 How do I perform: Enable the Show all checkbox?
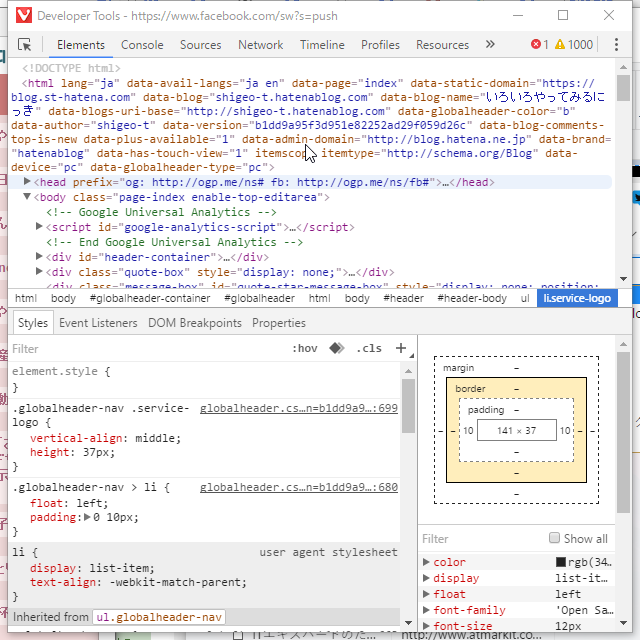pyautogui.click(x=554, y=538)
